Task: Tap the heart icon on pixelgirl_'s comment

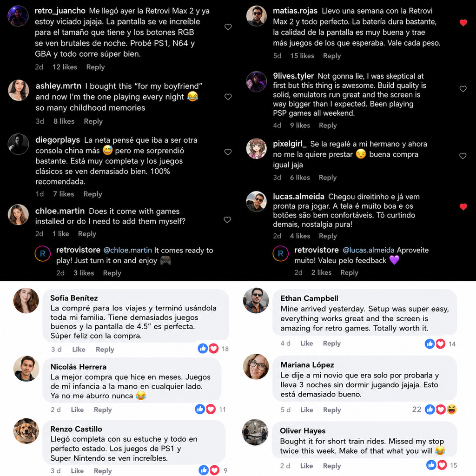Action: [x=463, y=156]
